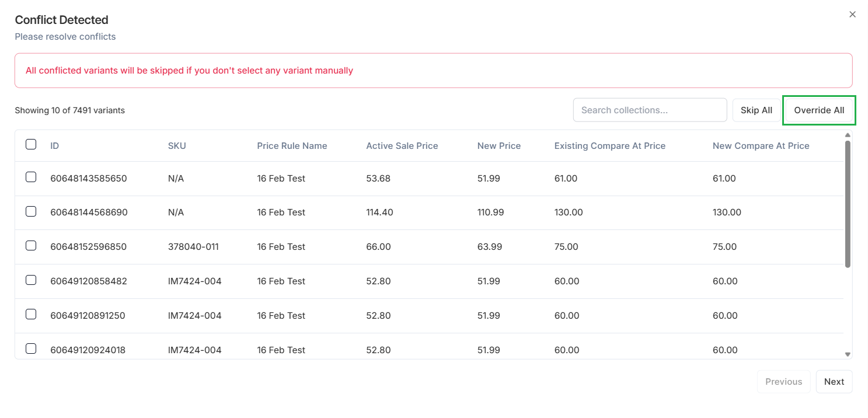The width and height of the screenshot is (868, 418).
Task: Check the box for variant 60649120891250
Action: pyautogui.click(x=31, y=314)
